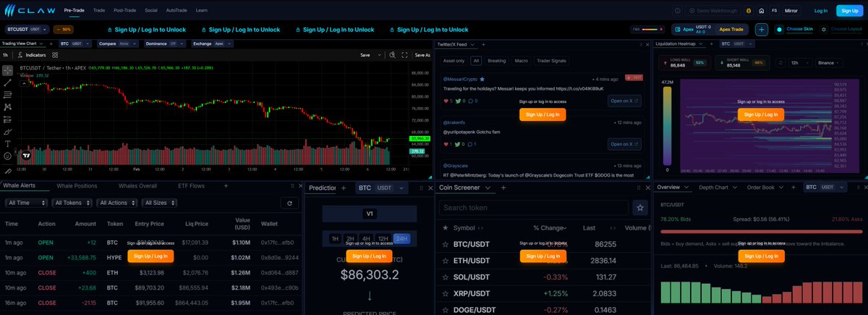Viewport: 868px width, 315px height.
Task: Open the Exchange Apex dropdown
Action: (213, 43)
